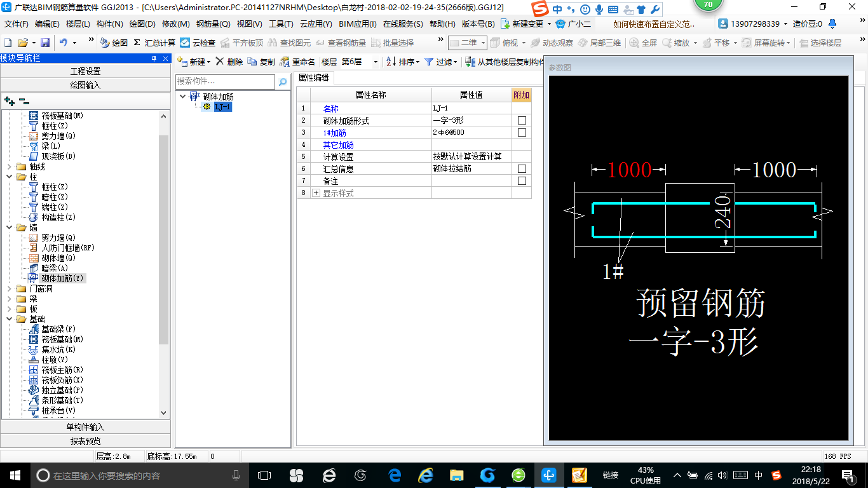The height and width of the screenshot is (488, 868).
Task: Expand 门窗洞 folder in navigator
Action: 9,288
